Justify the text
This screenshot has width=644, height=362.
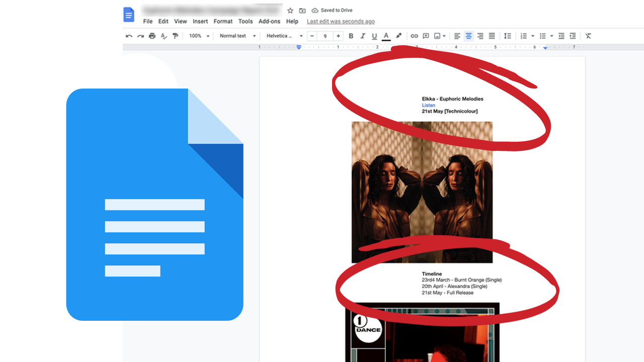(x=492, y=36)
